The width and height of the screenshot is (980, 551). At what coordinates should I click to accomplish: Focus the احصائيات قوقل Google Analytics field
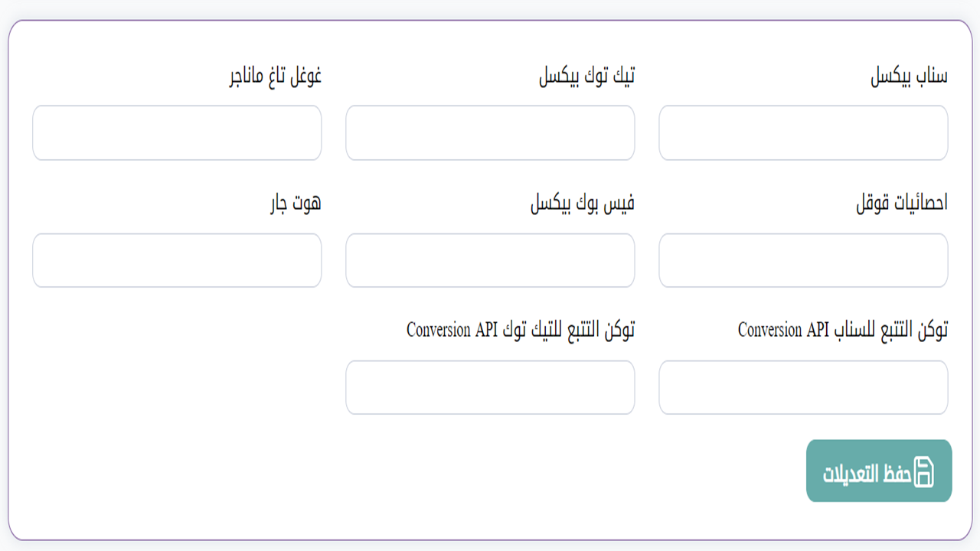803,261
